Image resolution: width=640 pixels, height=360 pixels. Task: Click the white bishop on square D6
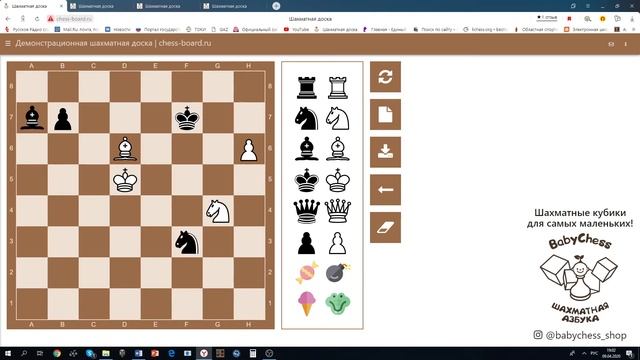point(125,149)
